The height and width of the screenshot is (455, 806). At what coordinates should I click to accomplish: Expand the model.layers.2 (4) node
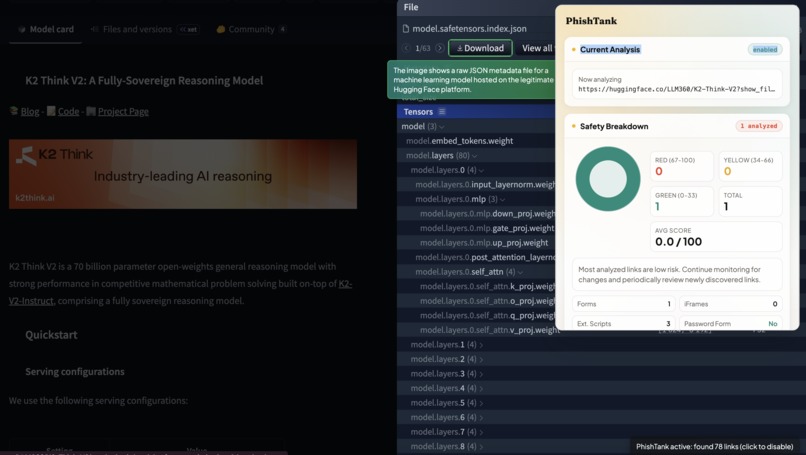481,359
